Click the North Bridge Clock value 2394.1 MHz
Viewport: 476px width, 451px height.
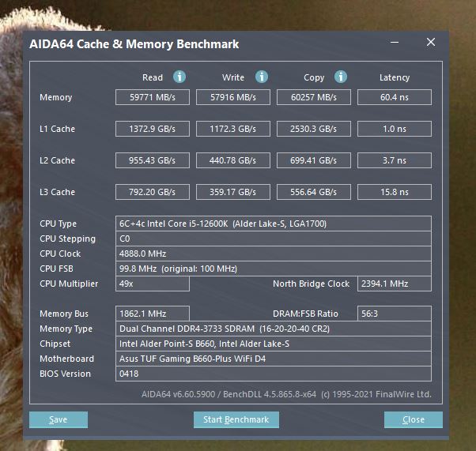pyautogui.click(x=395, y=284)
